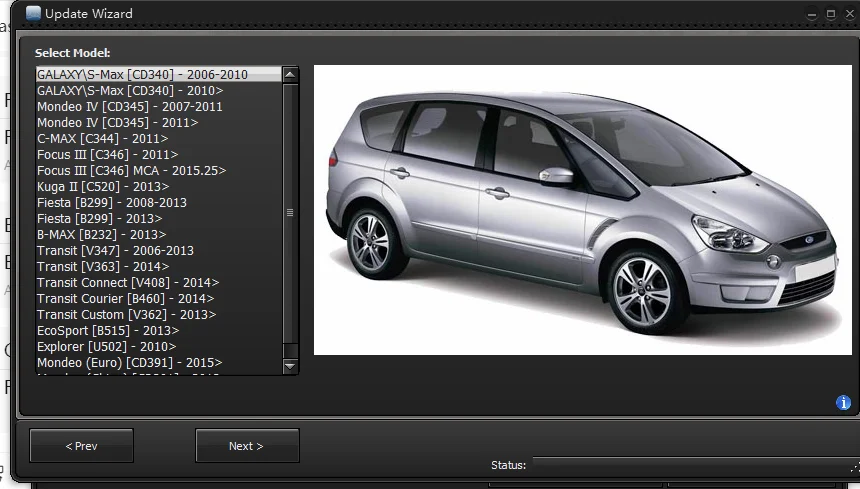Click the model list scroll down arrow
This screenshot has height=489, width=860.
(290, 366)
